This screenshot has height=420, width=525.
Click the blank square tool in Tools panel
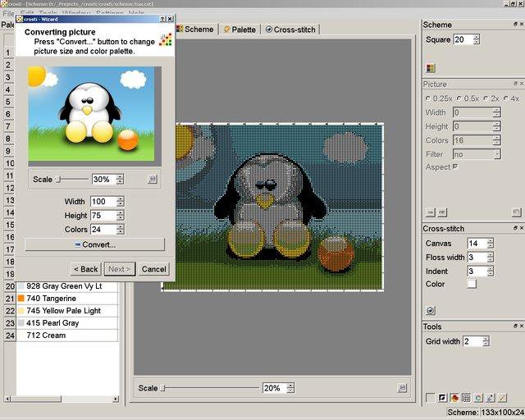coord(430,398)
